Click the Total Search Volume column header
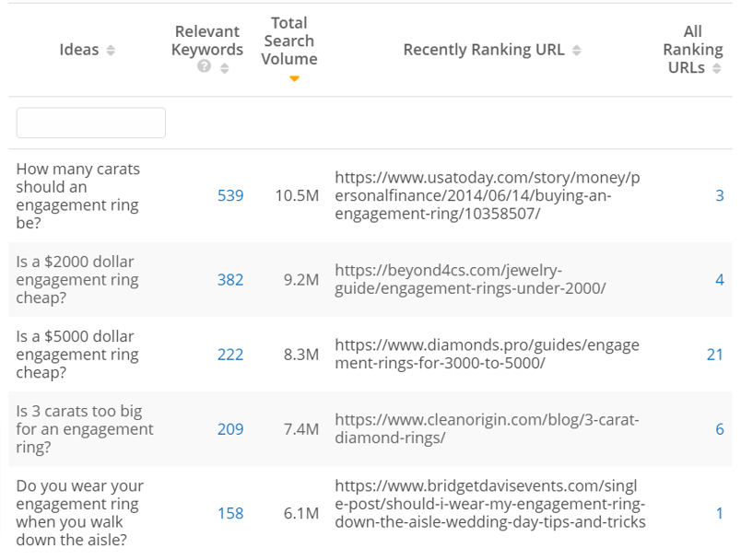The width and height of the screenshot is (741, 560). (x=289, y=41)
